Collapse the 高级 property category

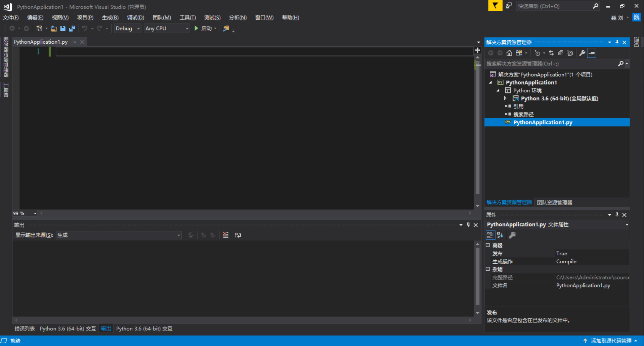point(488,245)
